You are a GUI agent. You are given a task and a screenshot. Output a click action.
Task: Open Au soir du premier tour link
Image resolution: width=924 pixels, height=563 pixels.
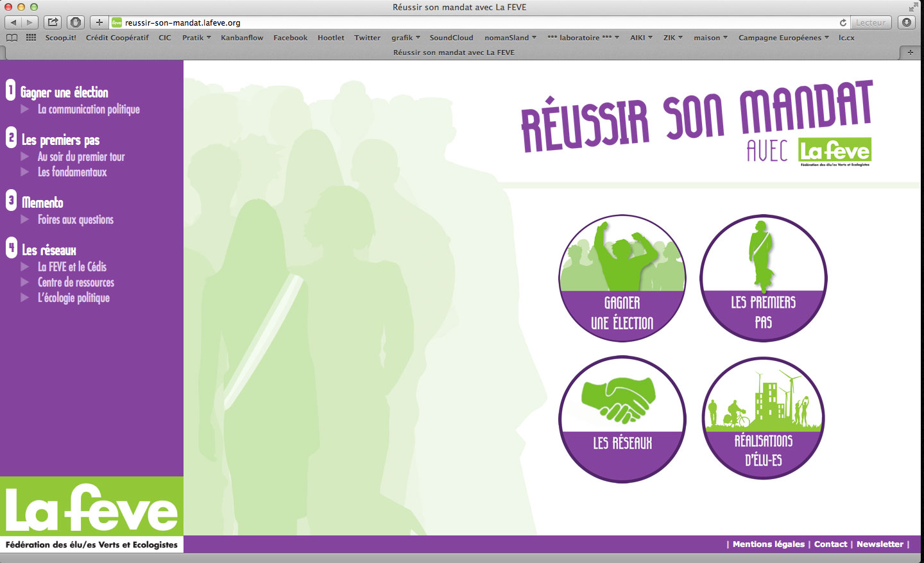click(81, 156)
